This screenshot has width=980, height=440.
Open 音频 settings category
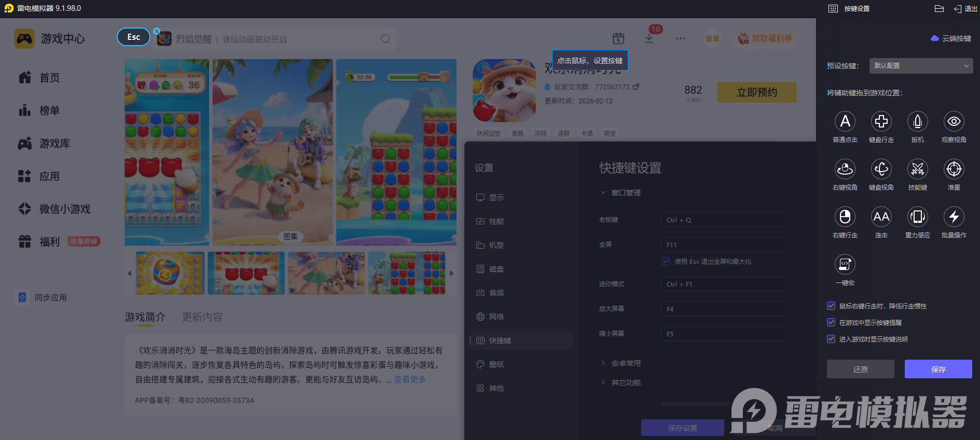click(x=490, y=293)
